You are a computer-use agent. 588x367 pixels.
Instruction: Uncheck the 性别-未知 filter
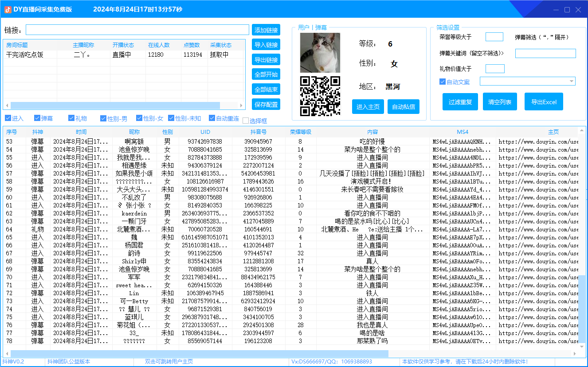(171, 118)
